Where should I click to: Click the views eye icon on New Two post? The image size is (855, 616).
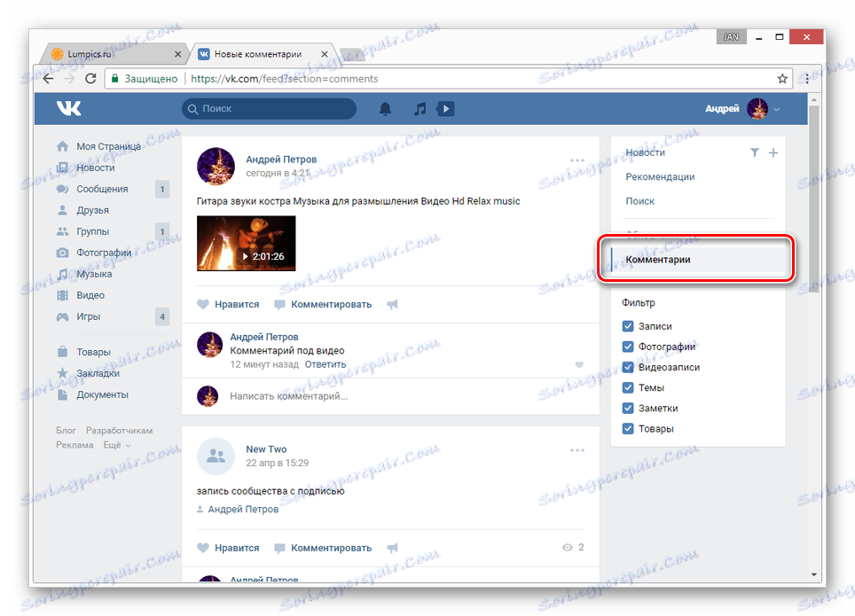[567, 548]
